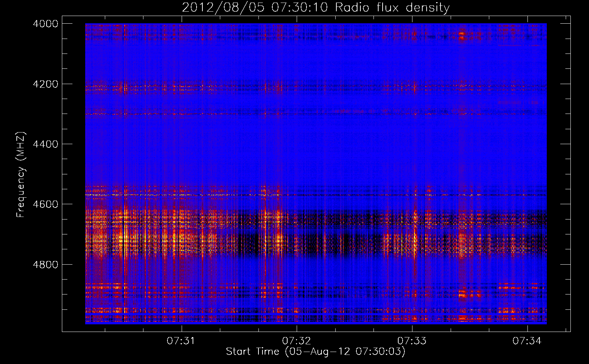Click the 4200 frequency tick label

46,84
